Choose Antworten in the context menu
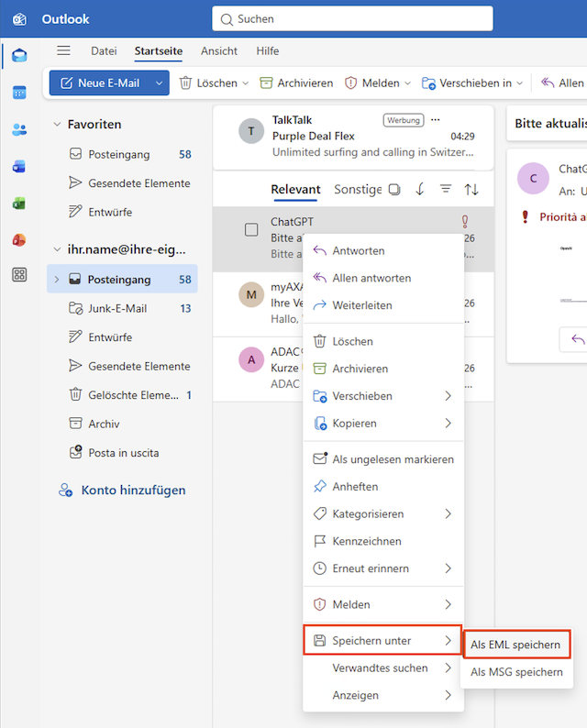 383,250
